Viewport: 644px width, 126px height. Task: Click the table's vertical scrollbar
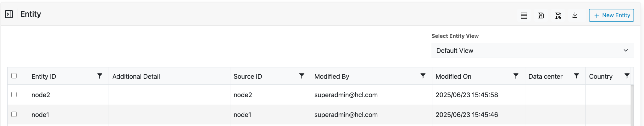[x=632, y=104]
